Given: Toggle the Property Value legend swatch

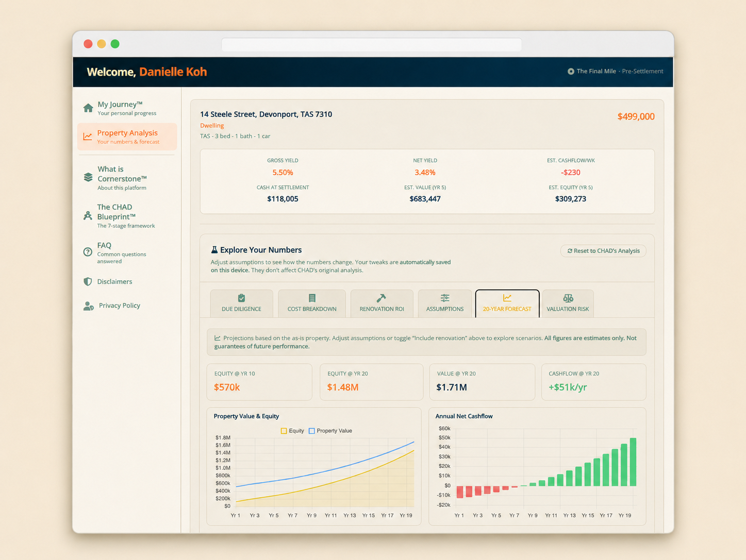Looking at the screenshot, I should [x=311, y=431].
